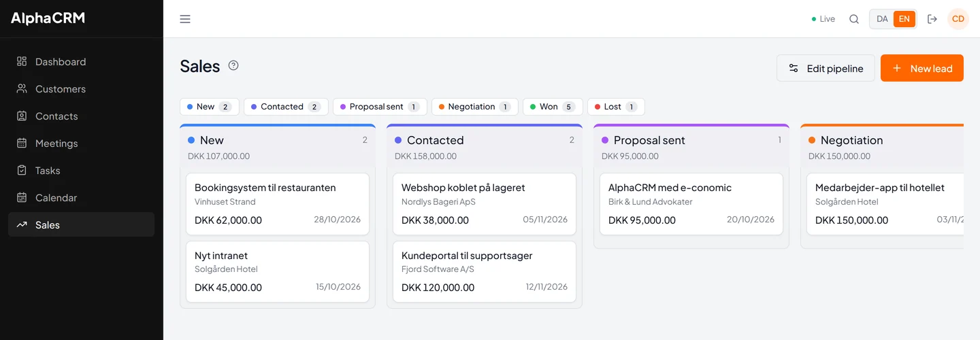Open the CD user avatar
Image resolution: width=980 pixels, height=340 pixels.
958,19
